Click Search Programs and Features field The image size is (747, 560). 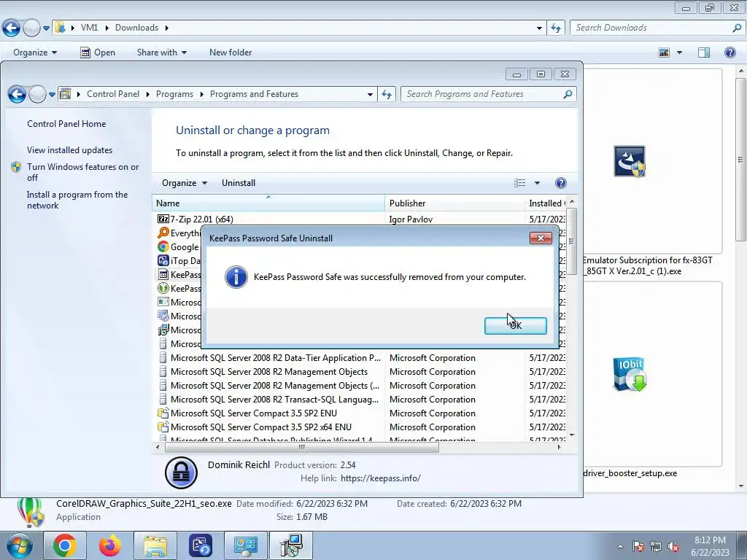coord(484,94)
